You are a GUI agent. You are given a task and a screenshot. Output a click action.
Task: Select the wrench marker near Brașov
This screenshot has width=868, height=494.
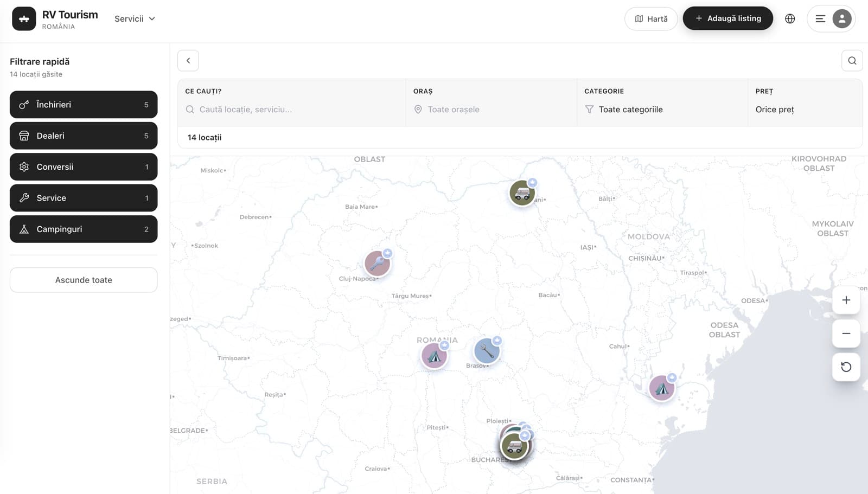(487, 351)
